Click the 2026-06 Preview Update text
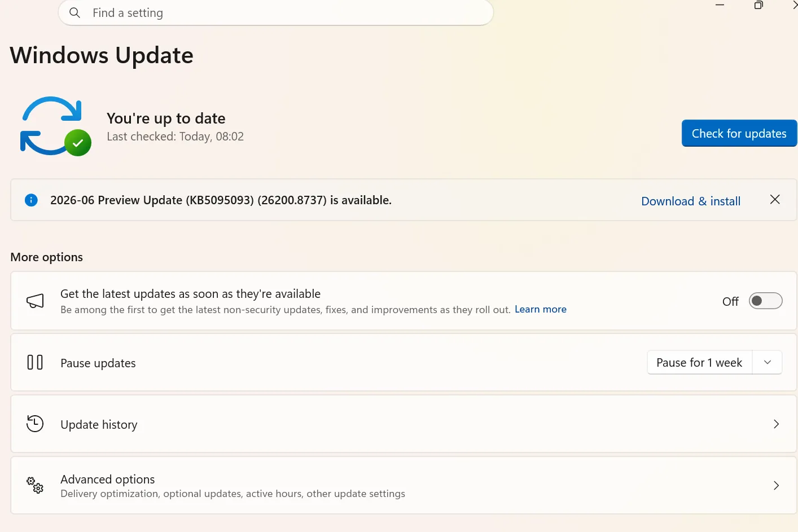 221,200
